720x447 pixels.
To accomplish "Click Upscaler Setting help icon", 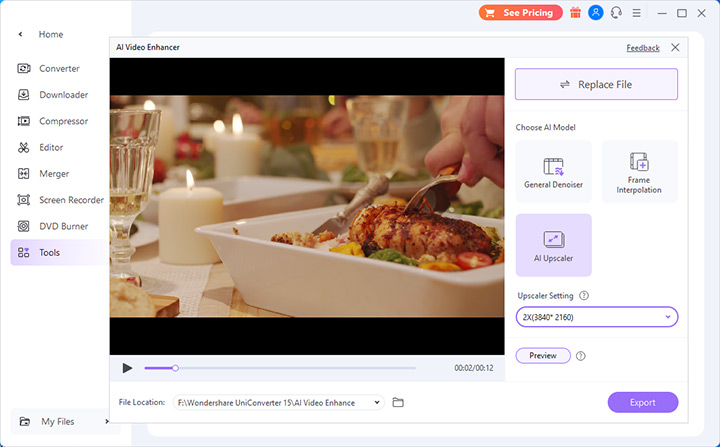I will pos(584,295).
